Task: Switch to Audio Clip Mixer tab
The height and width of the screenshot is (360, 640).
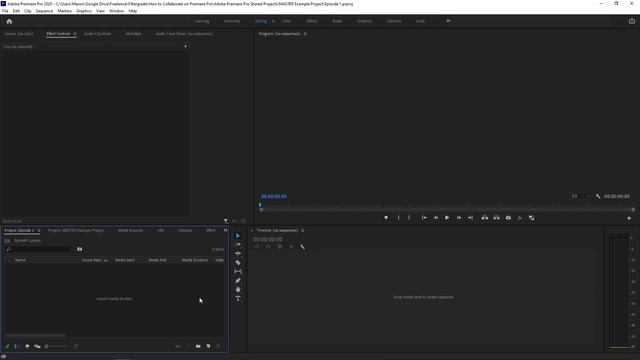Action: 98,34
